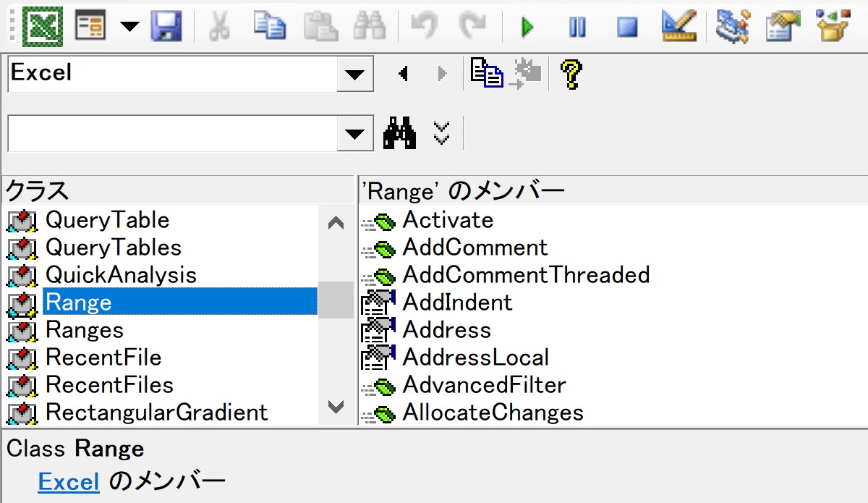Click into the search text field
This screenshot has height=503, width=868.
(x=172, y=133)
